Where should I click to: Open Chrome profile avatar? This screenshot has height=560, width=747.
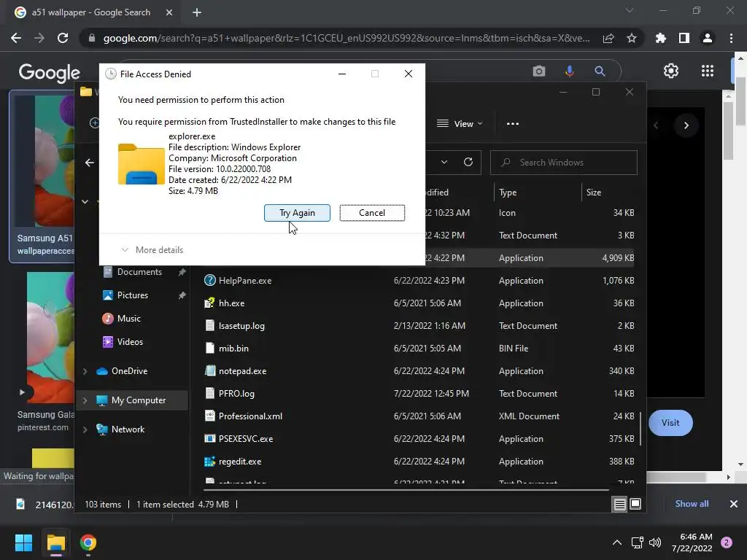(708, 38)
